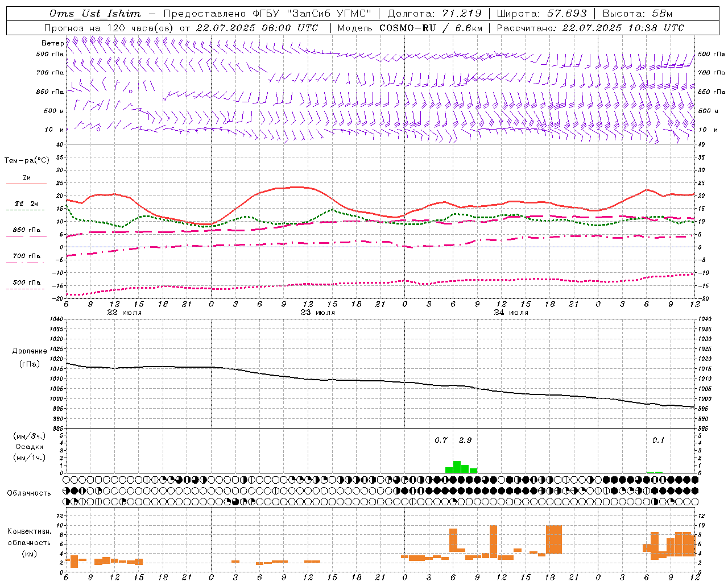Click the 0.7 precipitation total

pyautogui.click(x=441, y=440)
